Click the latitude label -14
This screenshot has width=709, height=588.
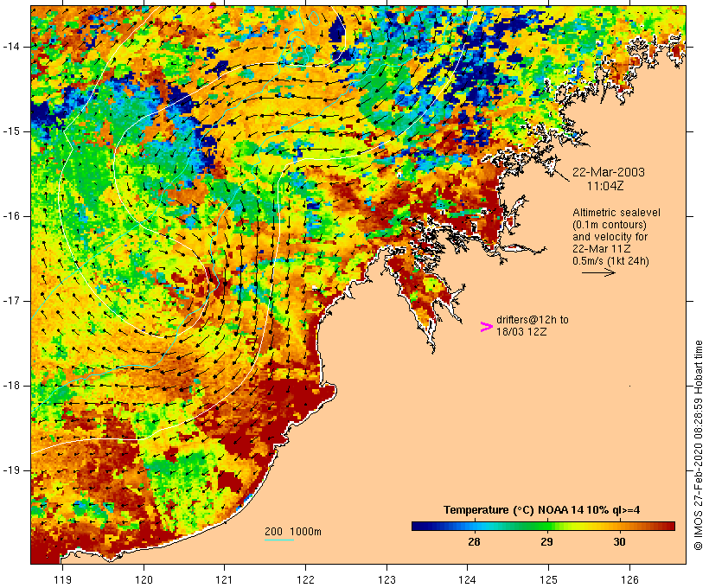click(x=11, y=47)
